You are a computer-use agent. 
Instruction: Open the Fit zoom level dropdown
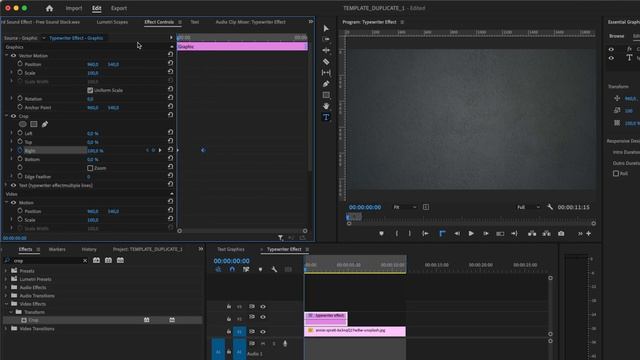(405, 207)
